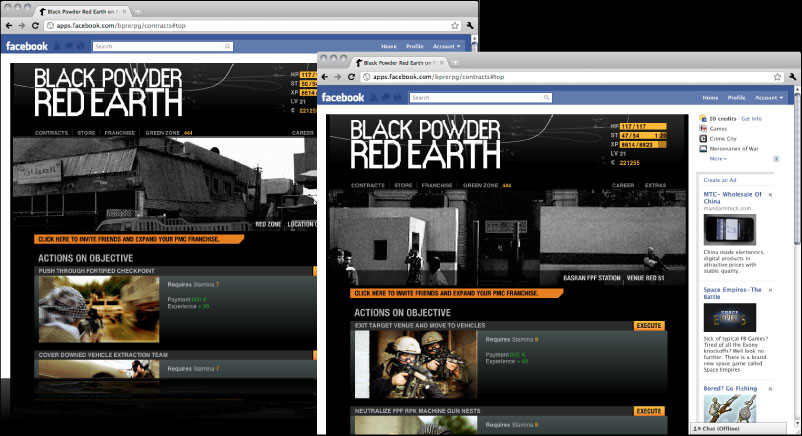Screen dimensions: 802x436
Task: Open wrench settings menu in front window
Action: click(x=792, y=77)
